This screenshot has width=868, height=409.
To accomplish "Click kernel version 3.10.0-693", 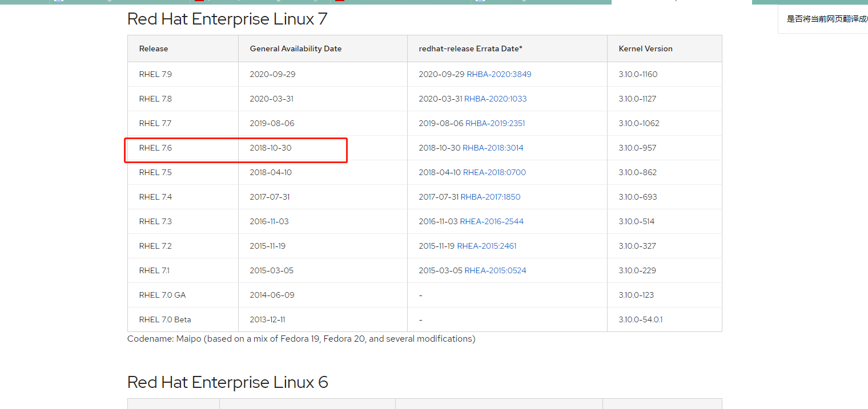I will point(638,197).
